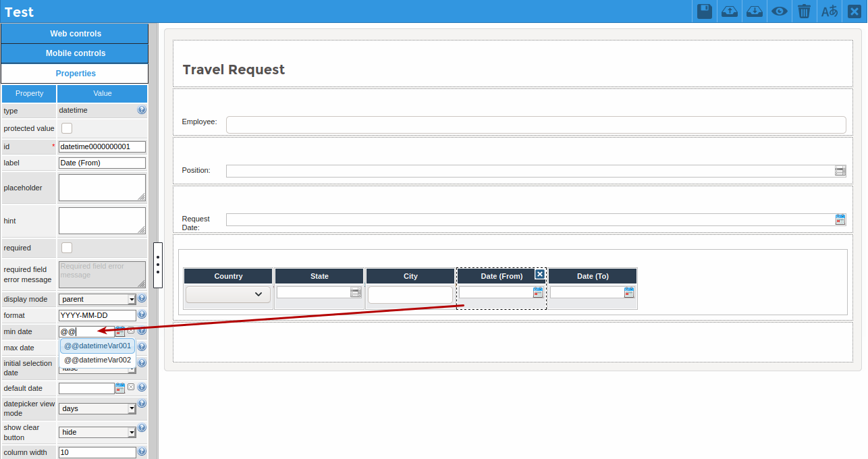Open calendar picker for default date
This screenshot has height=459, width=868.
[x=120, y=388]
